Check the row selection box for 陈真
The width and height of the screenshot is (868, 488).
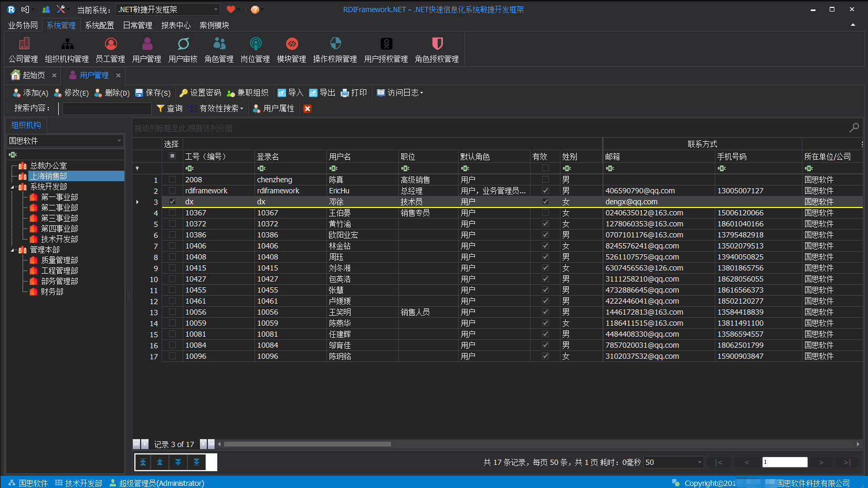pos(172,179)
